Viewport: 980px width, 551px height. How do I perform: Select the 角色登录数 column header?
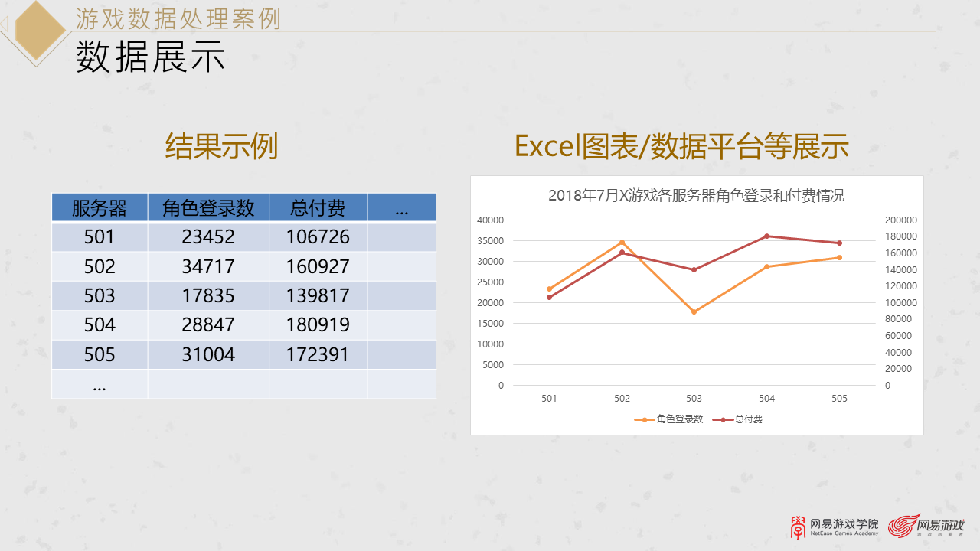(207, 207)
